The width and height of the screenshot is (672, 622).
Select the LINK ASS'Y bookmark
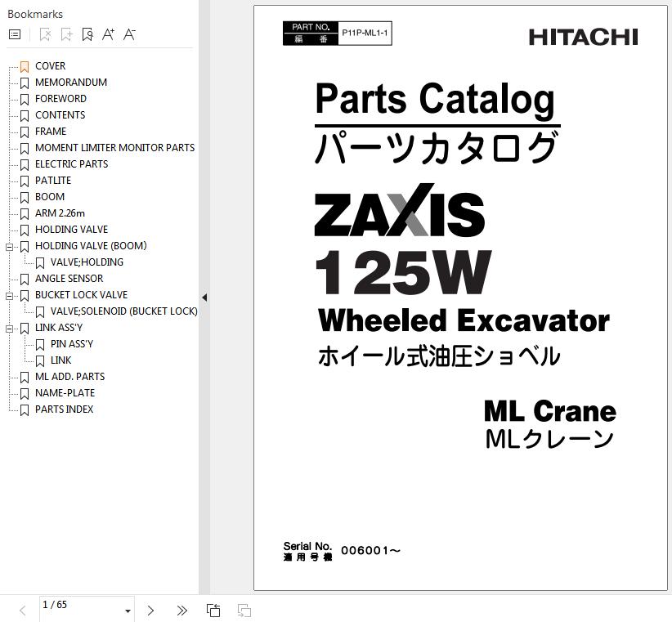coord(59,328)
